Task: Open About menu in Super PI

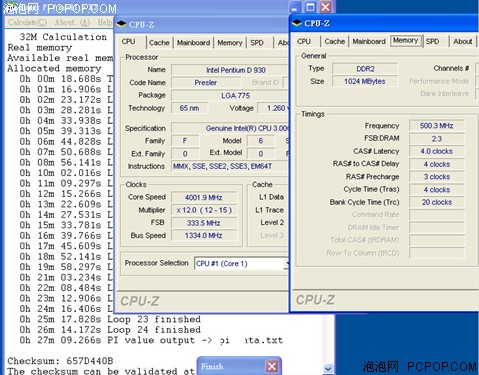Action: point(72,22)
